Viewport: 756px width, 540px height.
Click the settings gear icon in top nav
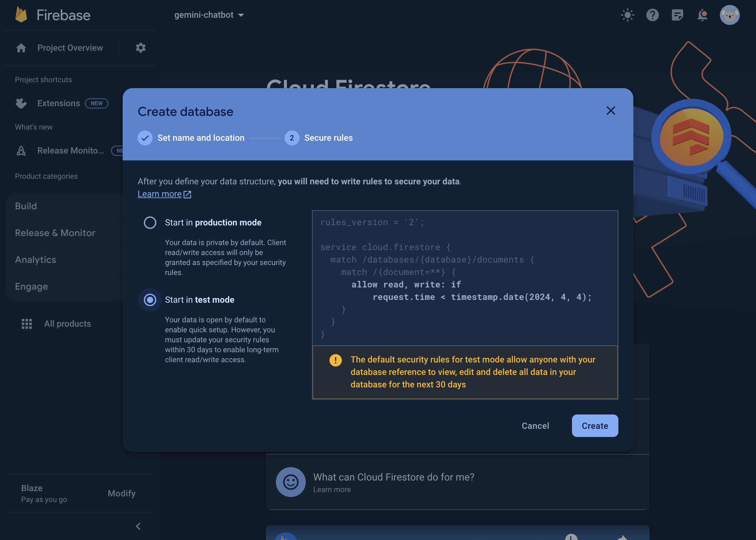pos(140,47)
